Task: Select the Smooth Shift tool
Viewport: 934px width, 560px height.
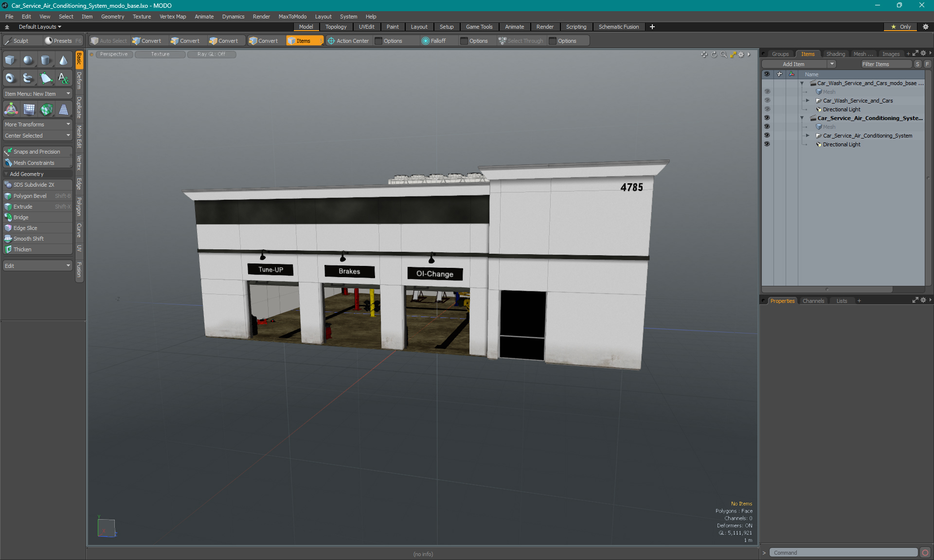Action: click(28, 239)
